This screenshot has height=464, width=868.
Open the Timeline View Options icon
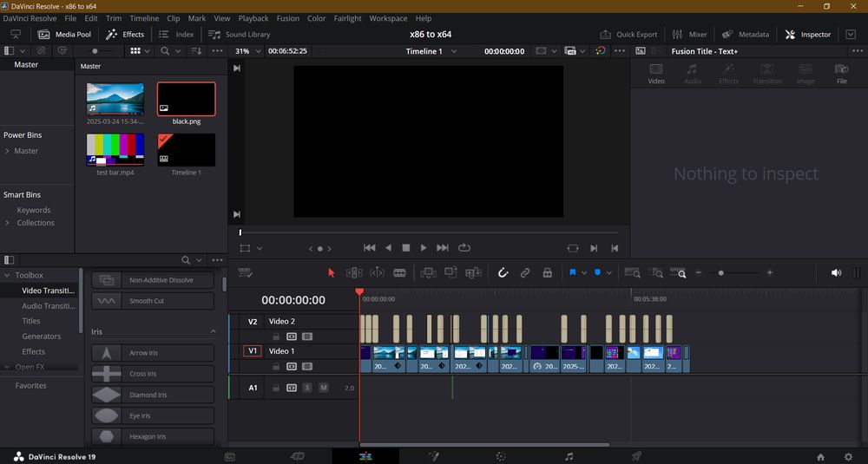pos(246,272)
